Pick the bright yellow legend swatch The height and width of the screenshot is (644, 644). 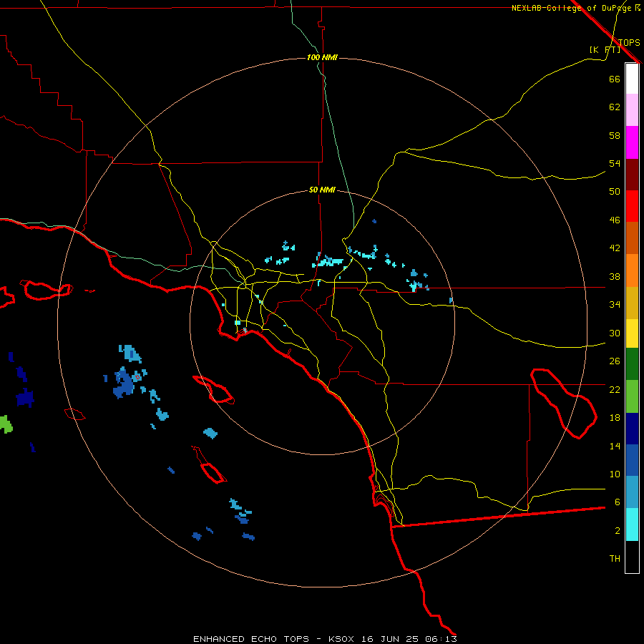(632, 333)
